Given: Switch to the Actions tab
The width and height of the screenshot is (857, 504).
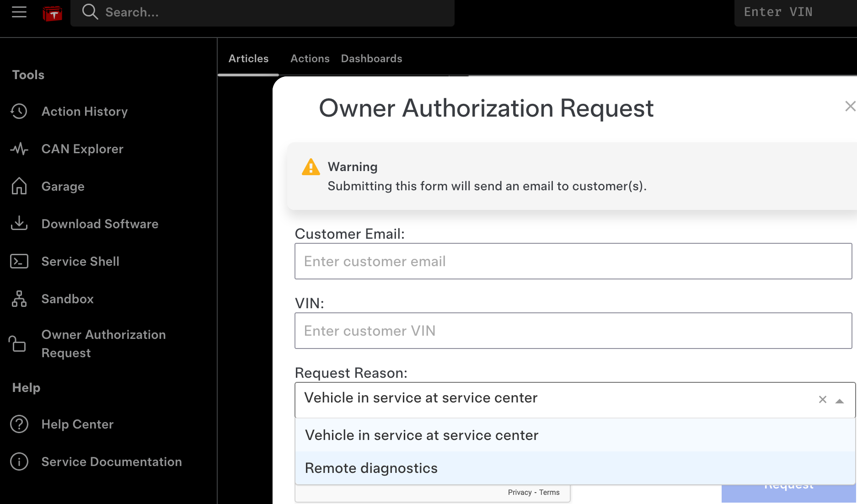Looking at the screenshot, I should tap(310, 59).
